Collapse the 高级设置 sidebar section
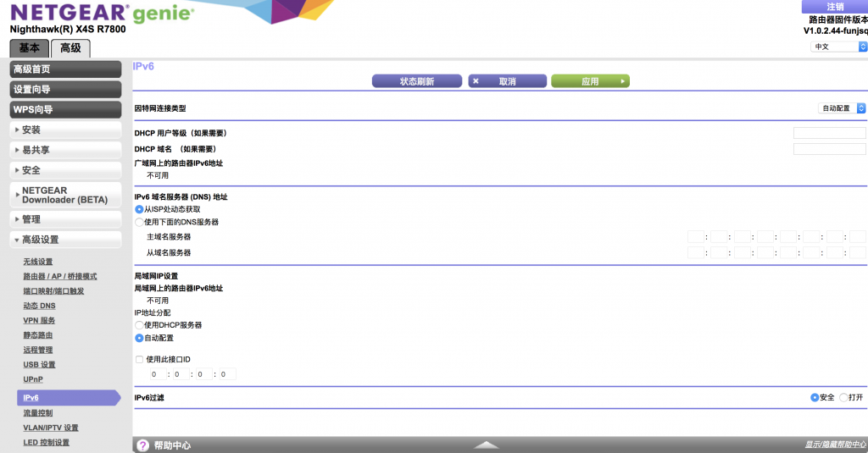Screen dimensions: 868x453 [x=66, y=240]
